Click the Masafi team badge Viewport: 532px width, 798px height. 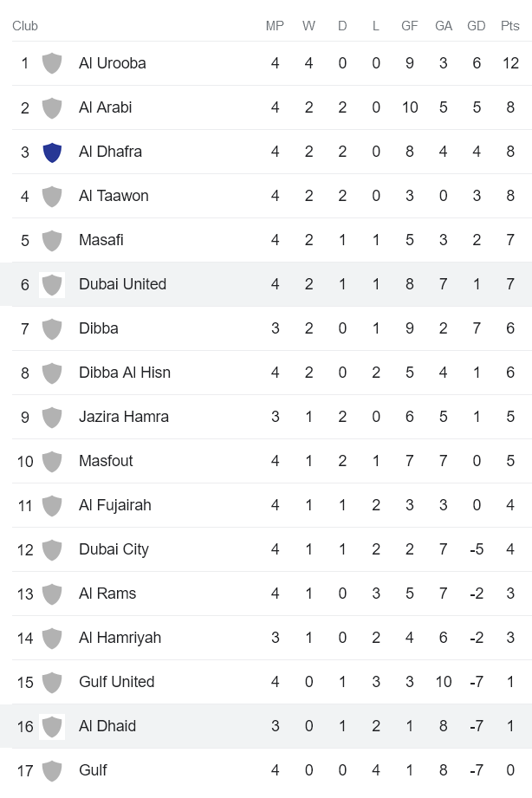pyautogui.click(x=52, y=240)
